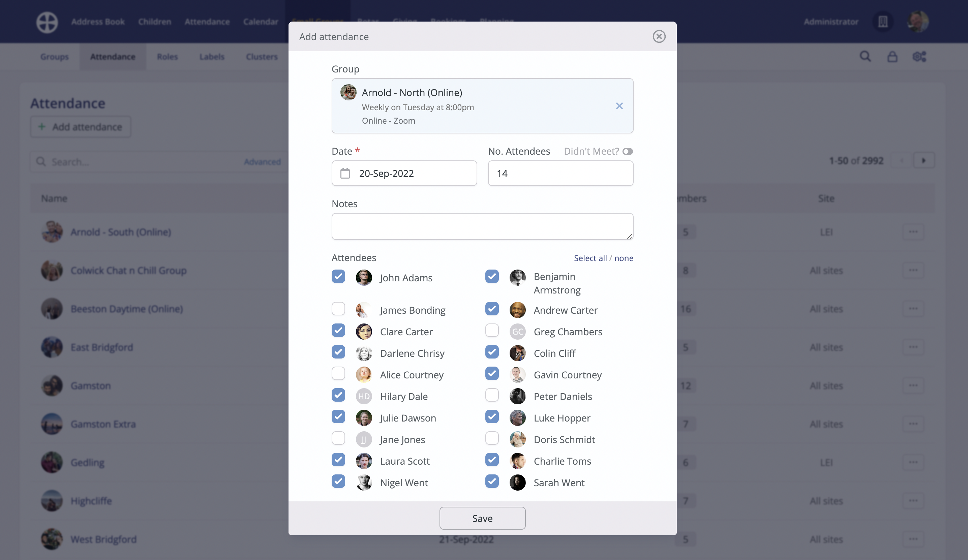Click the ChurchSuite logo icon

[47, 22]
